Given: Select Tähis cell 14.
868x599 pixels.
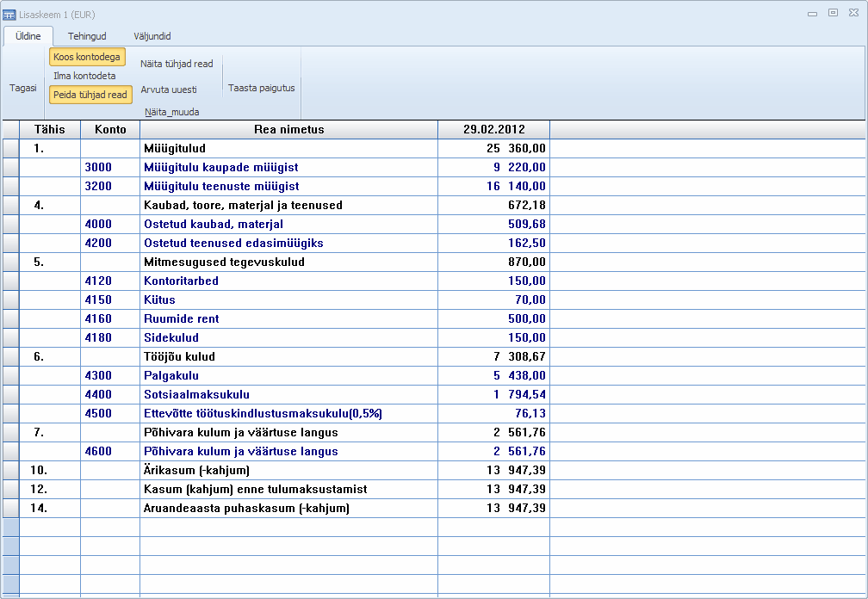Looking at the screenshot, I should tap(50, 508).
